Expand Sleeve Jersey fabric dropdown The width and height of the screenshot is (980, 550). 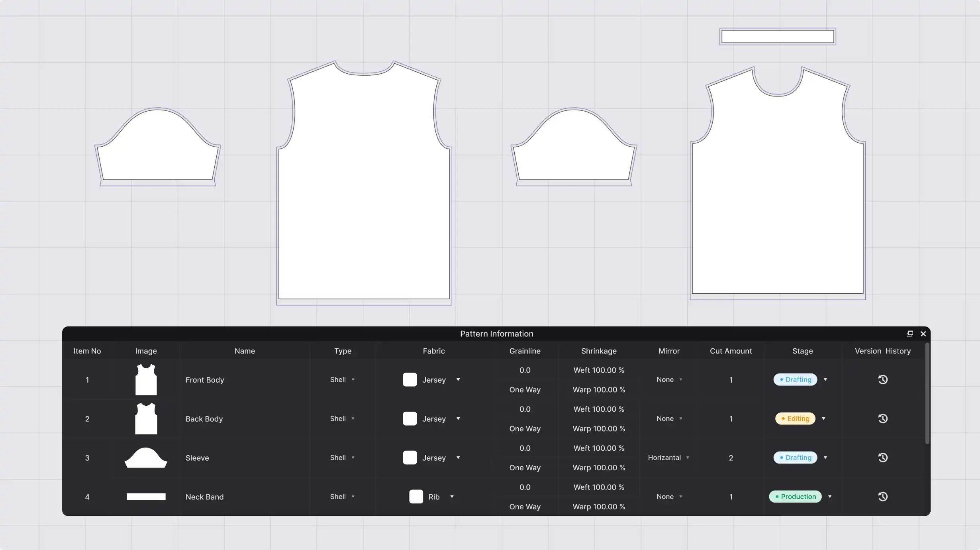[458, 458]
